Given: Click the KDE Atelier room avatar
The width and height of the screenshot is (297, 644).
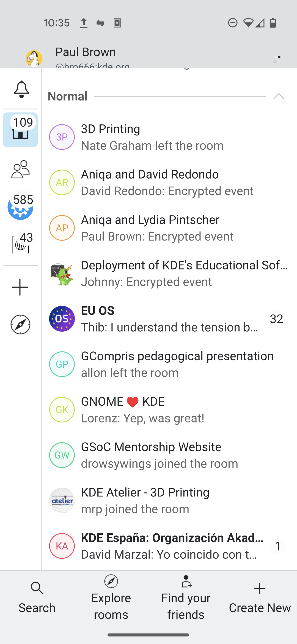Looking at the screenshot, I should 62,500.
